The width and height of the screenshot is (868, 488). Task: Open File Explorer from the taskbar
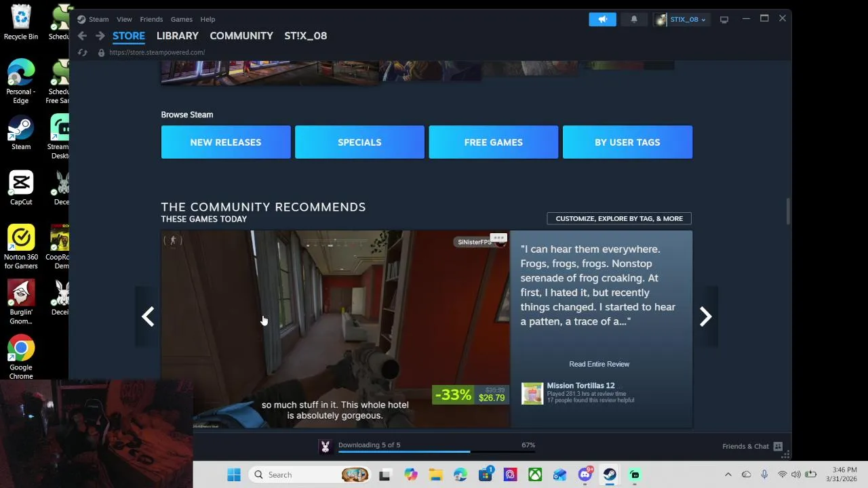(x=435, y=474)
